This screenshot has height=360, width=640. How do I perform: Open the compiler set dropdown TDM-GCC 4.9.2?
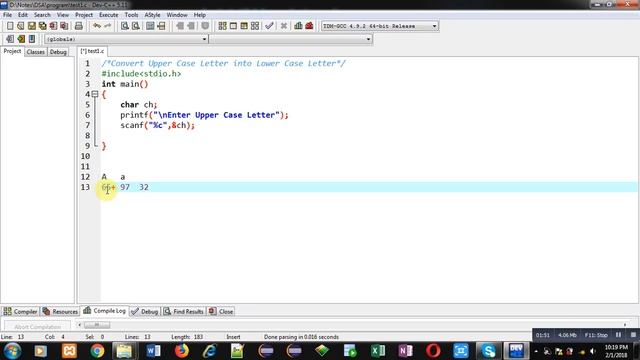click(380, 26)
